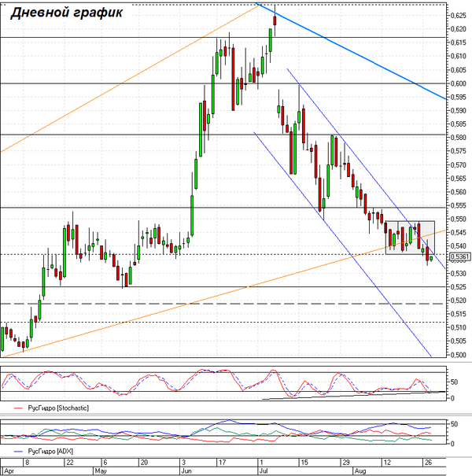472x476 pixels.
Task: Click the 0,520 price axis label
Action: coord(458,301)
